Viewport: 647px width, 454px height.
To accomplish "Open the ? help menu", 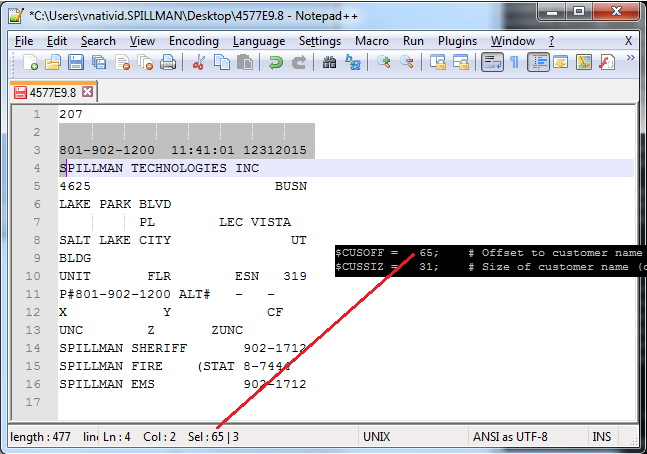I will [x=551, y=41].
